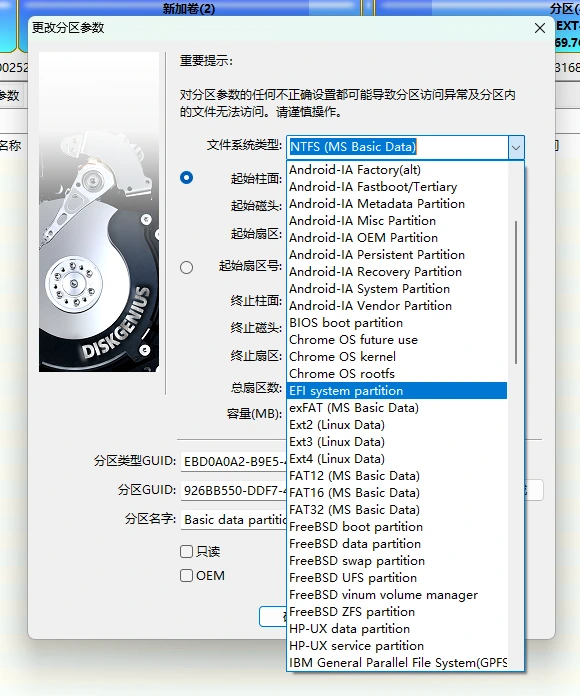Pick FAT12 (MS Basic Data)
Screen dimensions: 580x696
(397, 476)
